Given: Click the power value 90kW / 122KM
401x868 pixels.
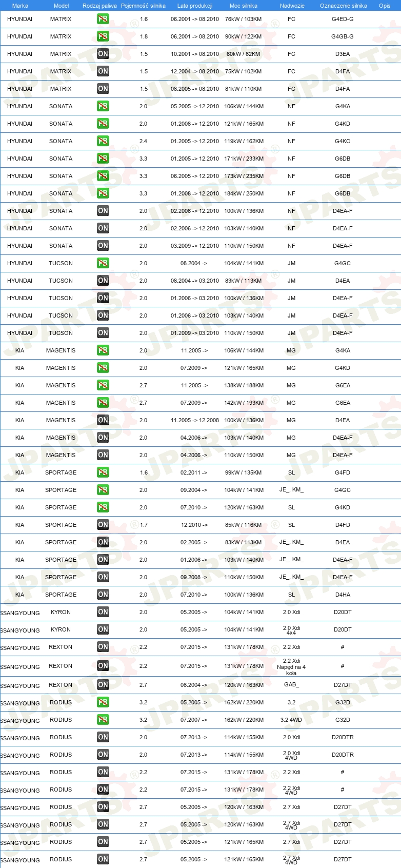Looking at the screenshot, I should tap(243, 36).
